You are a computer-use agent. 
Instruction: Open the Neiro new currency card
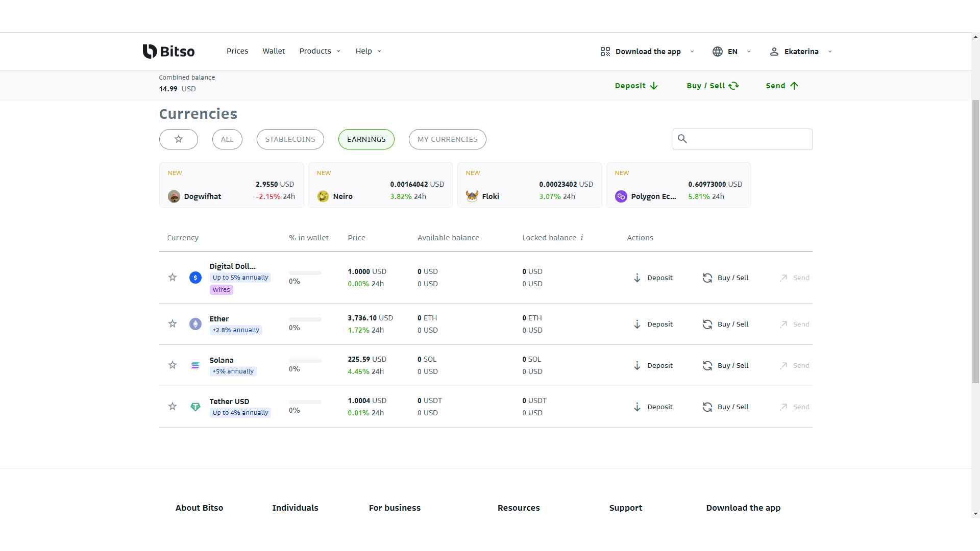coord(381,185)
